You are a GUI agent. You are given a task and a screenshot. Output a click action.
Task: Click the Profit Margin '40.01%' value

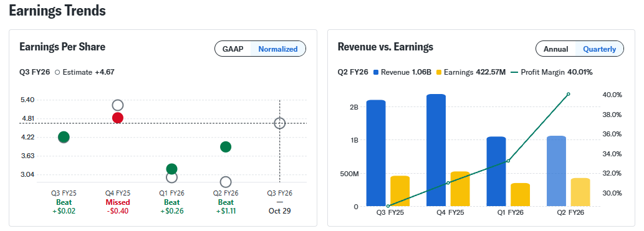click(580, 72)
